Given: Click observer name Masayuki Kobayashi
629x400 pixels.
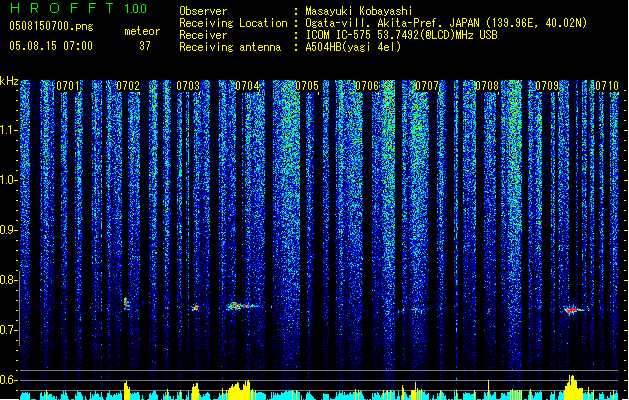Looking at the screenshot, I should coord(359,11).
